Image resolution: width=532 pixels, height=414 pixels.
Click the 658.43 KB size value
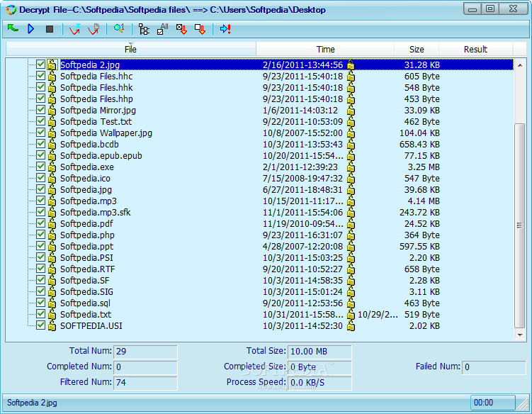click(419, 144)
